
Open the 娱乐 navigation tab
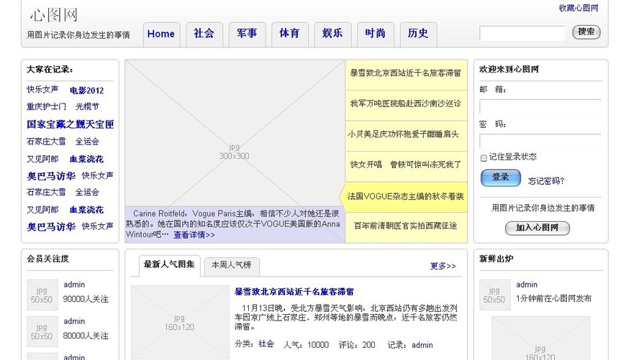click(x=332, y=34)
